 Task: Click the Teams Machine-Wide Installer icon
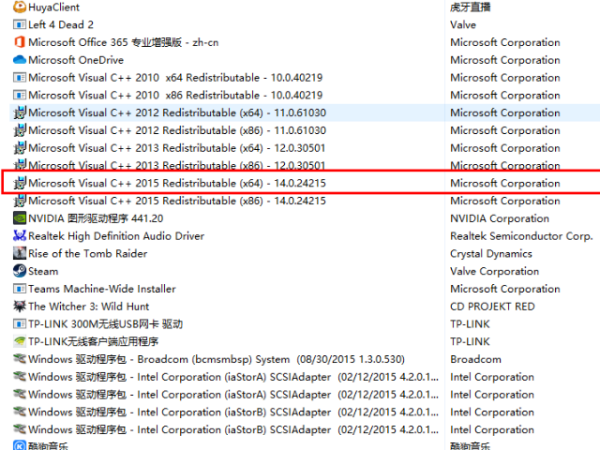click(20, 289)
